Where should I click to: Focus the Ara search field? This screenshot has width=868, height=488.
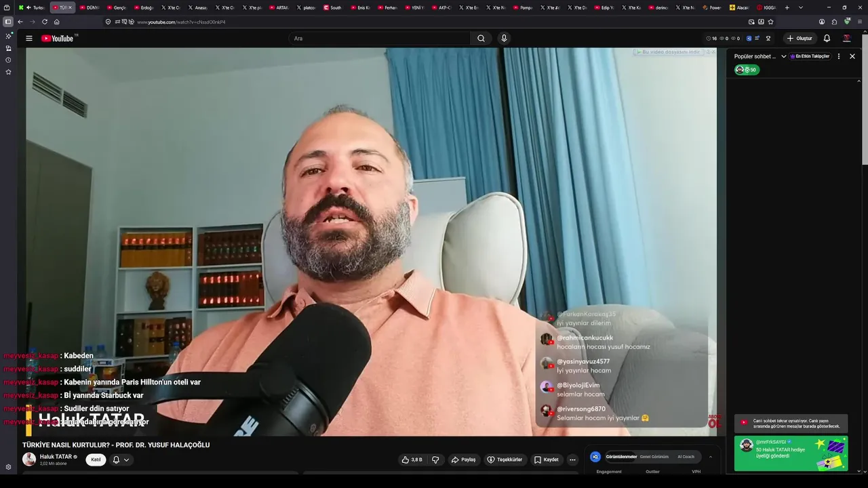(x=380, y=39)
